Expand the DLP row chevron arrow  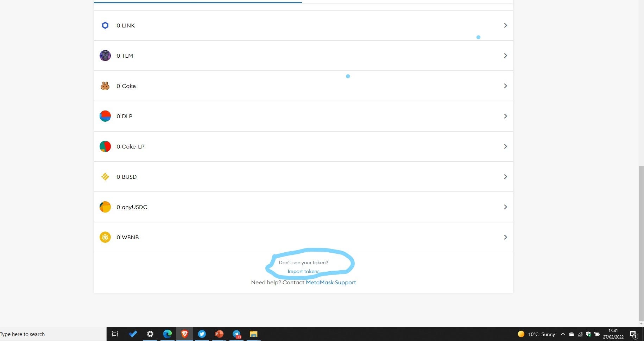point(505,116)
